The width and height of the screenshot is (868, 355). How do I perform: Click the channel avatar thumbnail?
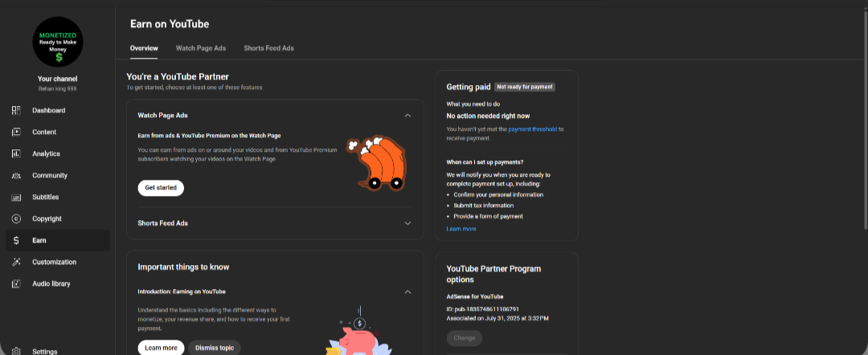58,42
